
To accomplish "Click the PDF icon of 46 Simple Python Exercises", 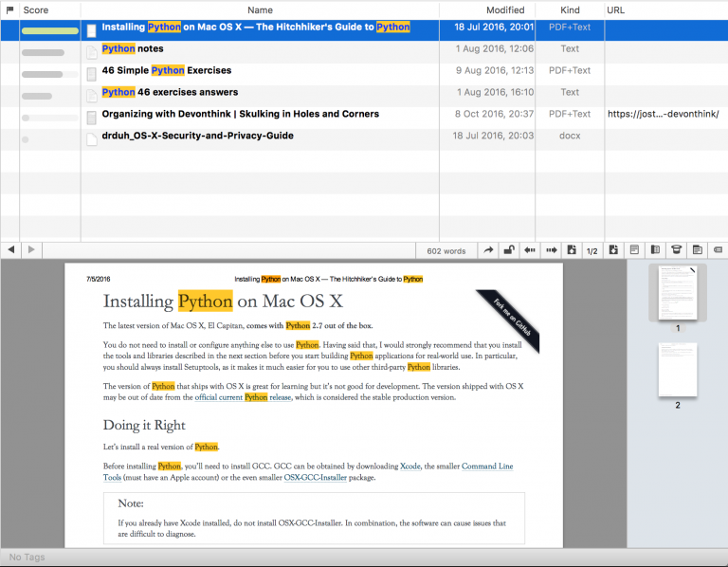I will click(91, 74).
